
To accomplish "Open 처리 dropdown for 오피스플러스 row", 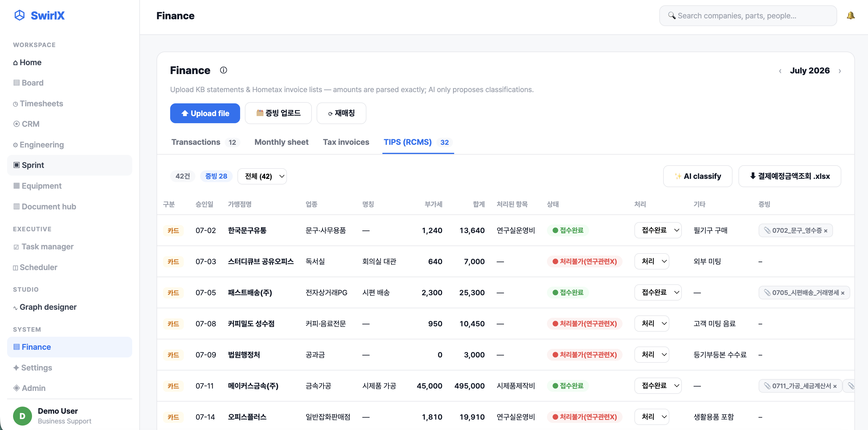I will [651, 417].
